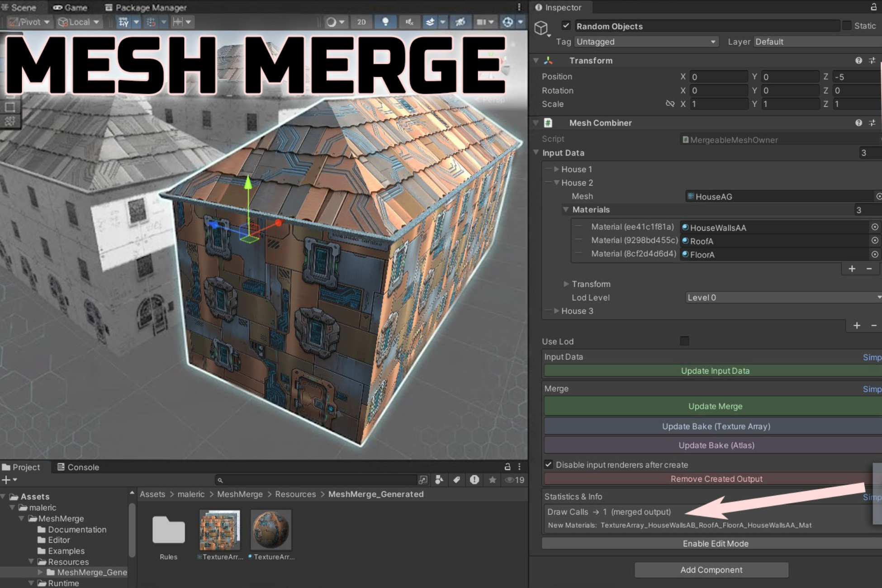Open Scene camera settings icon
Image resolution: width=882 pixels, height=588 pixels.
click(x=481, y=22)
